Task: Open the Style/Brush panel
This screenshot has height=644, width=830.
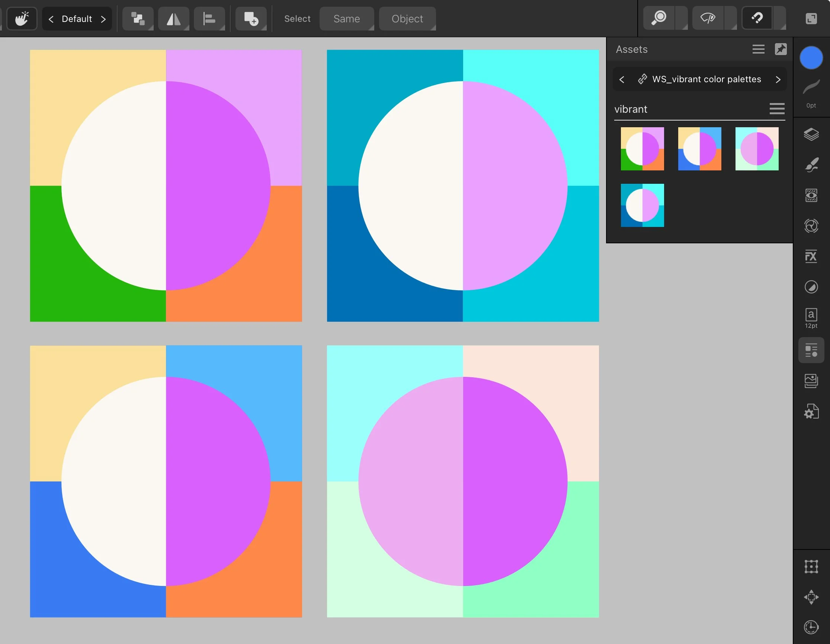Action: (811, 165)
